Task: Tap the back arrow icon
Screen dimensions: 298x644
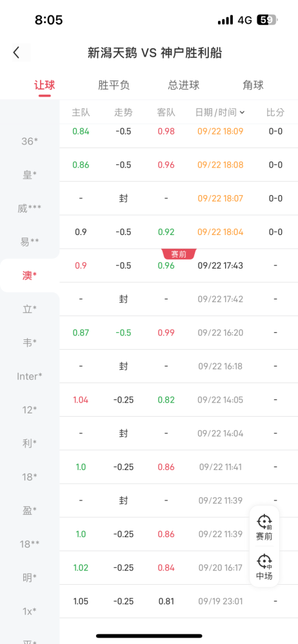Action: [x=17, y=53]
